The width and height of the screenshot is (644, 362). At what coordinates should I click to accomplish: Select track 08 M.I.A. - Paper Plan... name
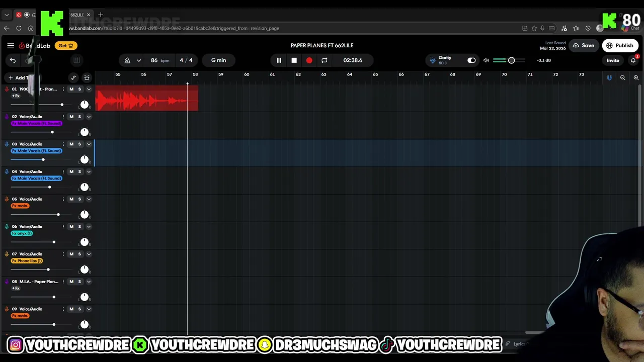point(39,282)
